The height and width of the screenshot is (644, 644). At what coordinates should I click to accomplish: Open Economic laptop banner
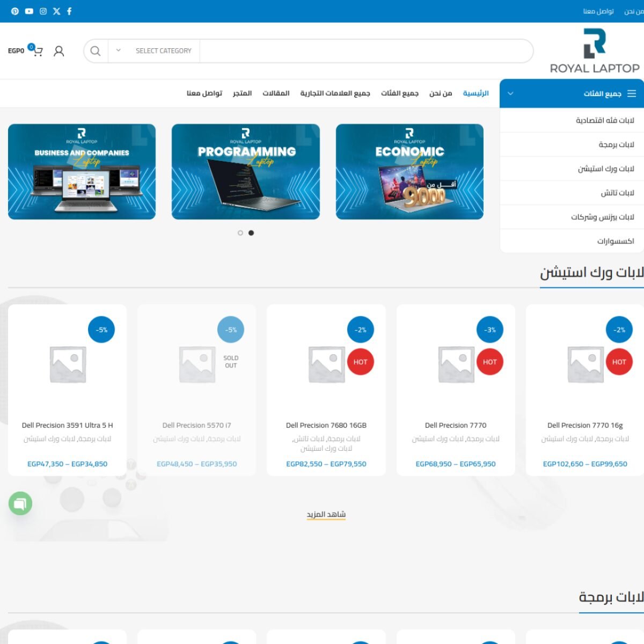(x=409, y=172)
